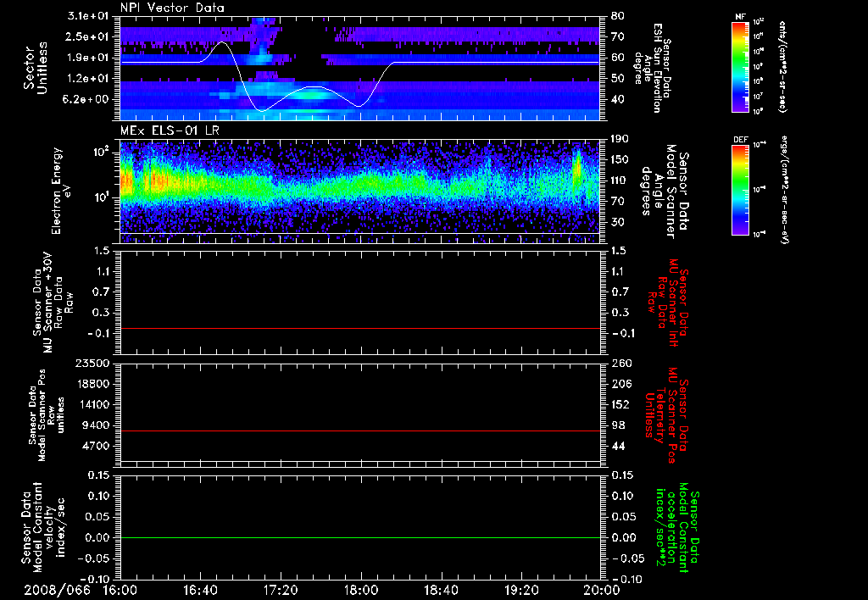The width and height of the screenshot is (868, 600).
Task: Click the 'Sector Unitless' axis title
Action: 36,68
